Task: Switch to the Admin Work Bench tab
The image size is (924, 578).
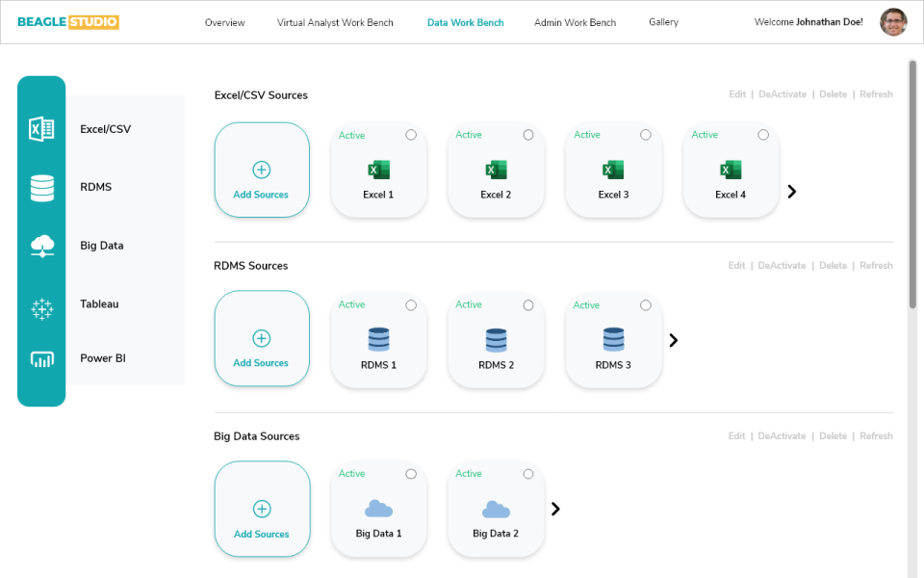Action: point(576,22)
